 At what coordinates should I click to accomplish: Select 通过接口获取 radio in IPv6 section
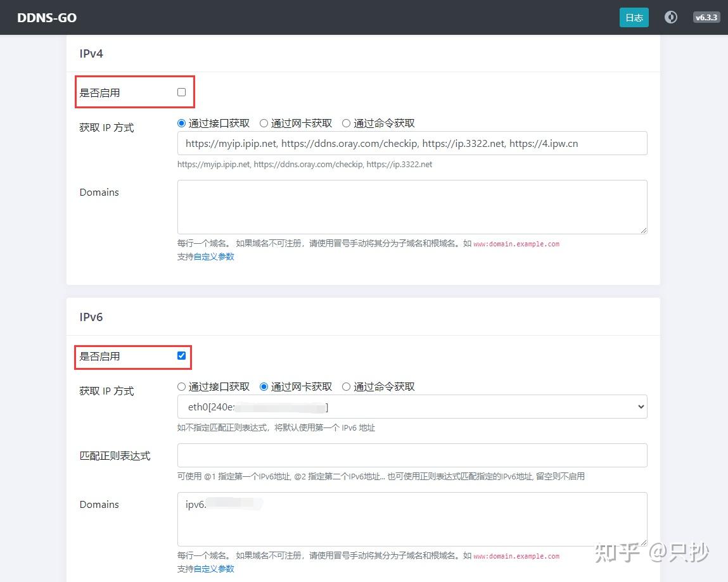click(x=181, y=386)
